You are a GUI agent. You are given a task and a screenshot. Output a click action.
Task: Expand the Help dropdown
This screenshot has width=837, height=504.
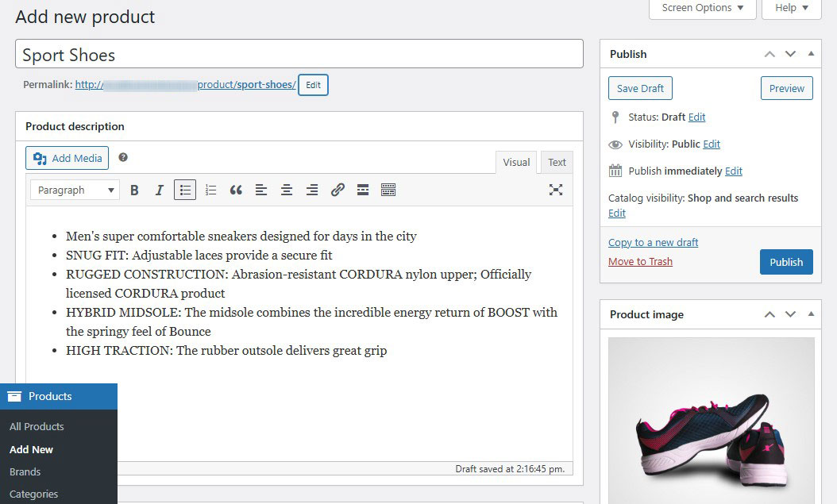click(x=792, y=8)
